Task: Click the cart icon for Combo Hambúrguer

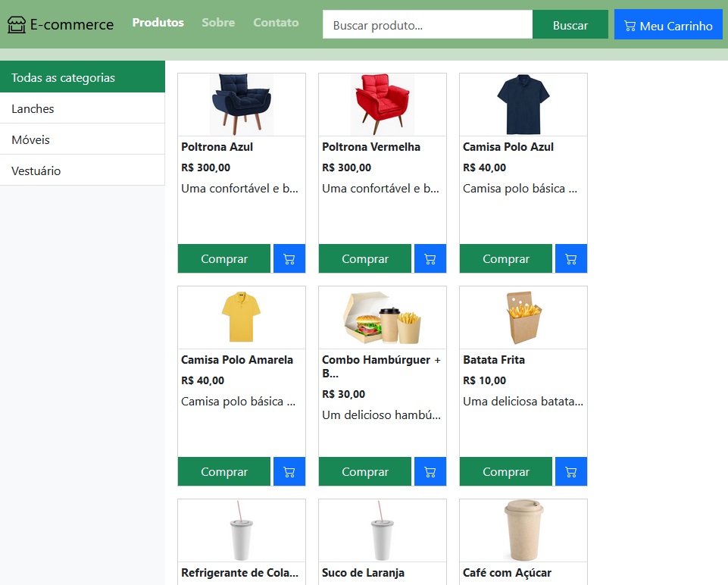Action: tap(430, 471)
